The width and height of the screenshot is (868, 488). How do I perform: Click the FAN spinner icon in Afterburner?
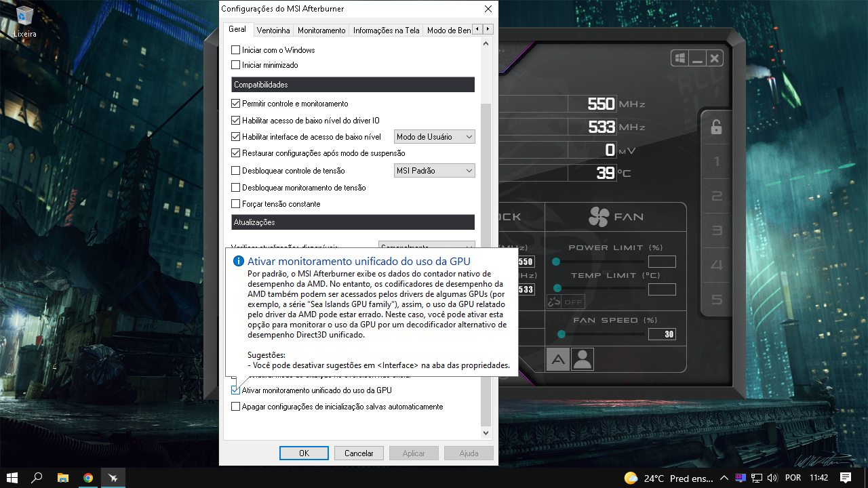coord(599,217)
